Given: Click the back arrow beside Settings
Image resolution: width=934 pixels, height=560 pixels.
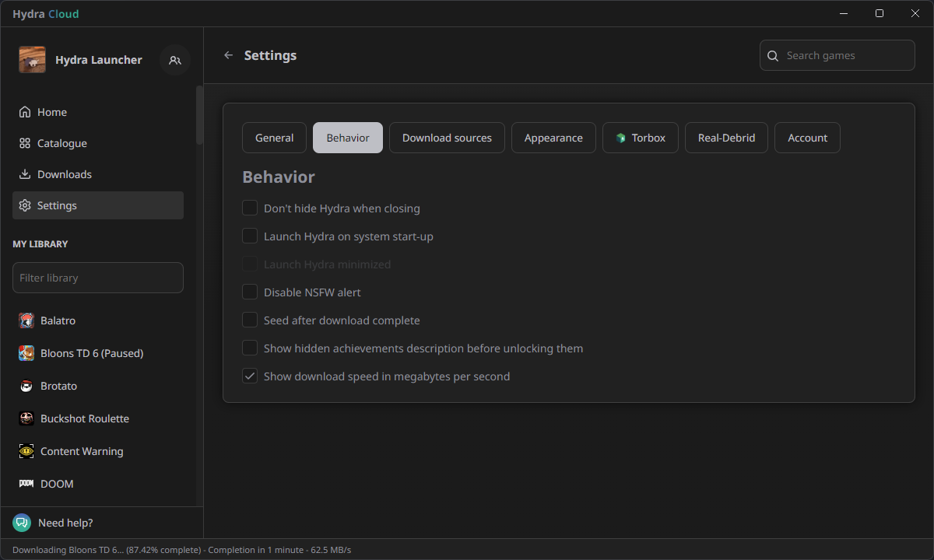Looking at the screenshot, I should pos(228,55).
